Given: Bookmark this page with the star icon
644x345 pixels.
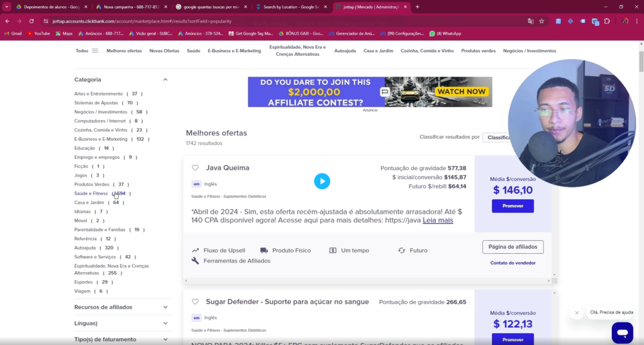Looking at the screenshot, I should coord(541,21).
